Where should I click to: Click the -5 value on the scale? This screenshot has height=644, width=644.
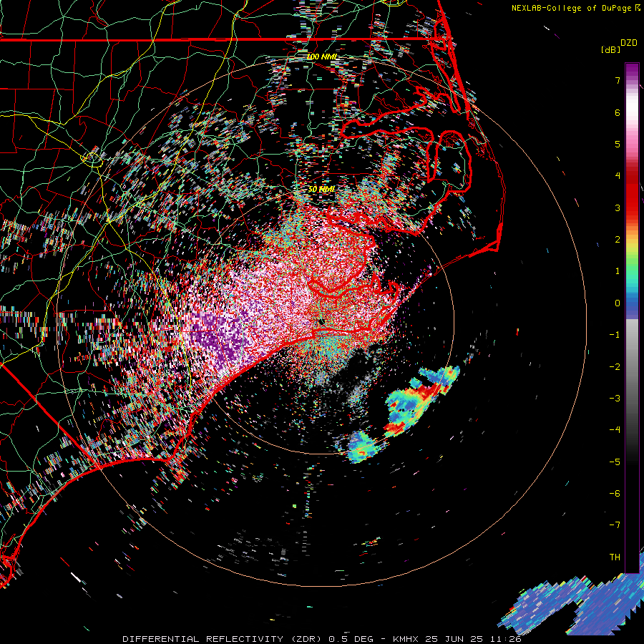click(615, 462)
